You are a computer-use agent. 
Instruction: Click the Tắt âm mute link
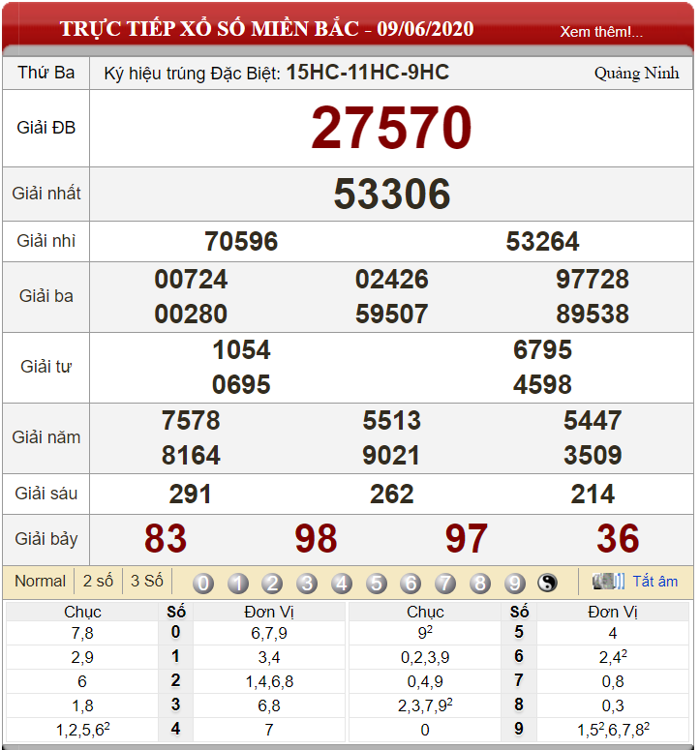click(x=655, y=582)
